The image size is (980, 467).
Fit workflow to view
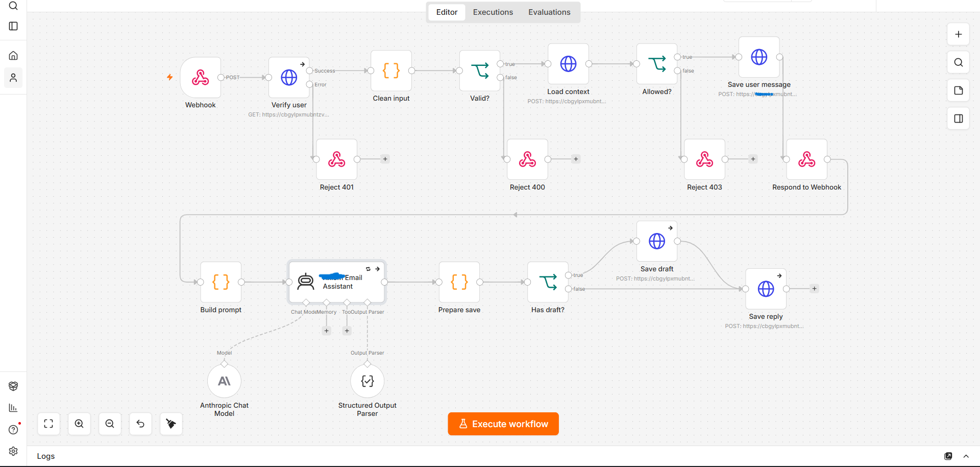tap(48, 424)
